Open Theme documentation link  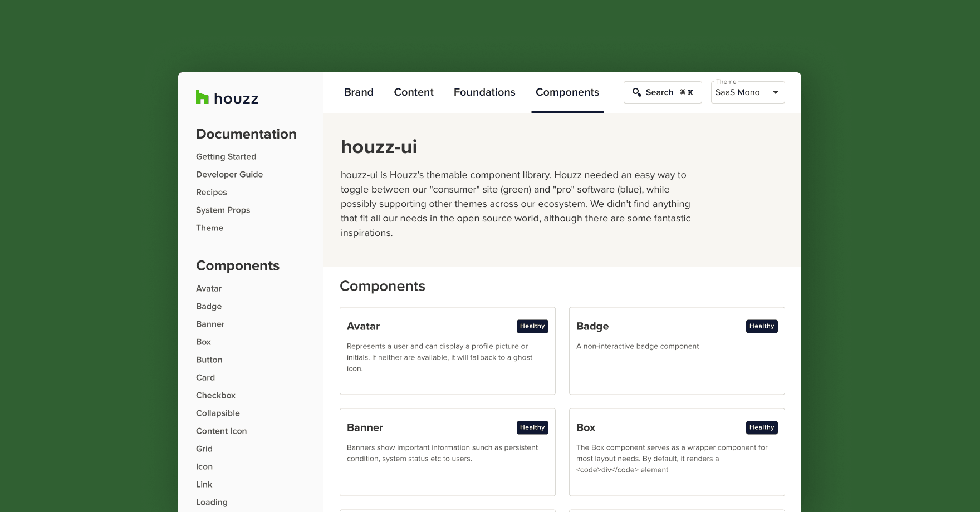click(209, 228)
